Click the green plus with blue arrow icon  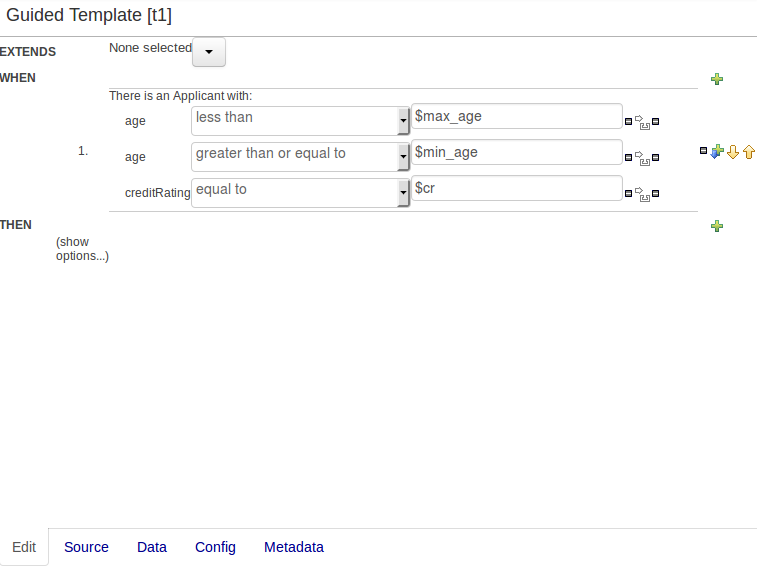coord(717,152)
